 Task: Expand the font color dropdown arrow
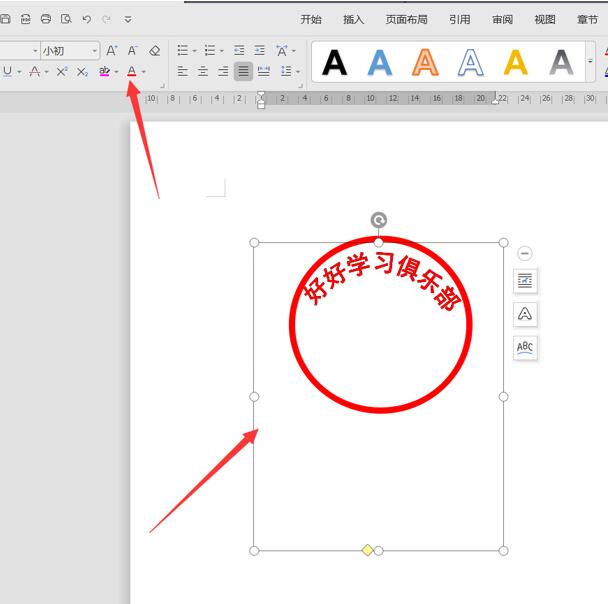click(x=144, y=72)
